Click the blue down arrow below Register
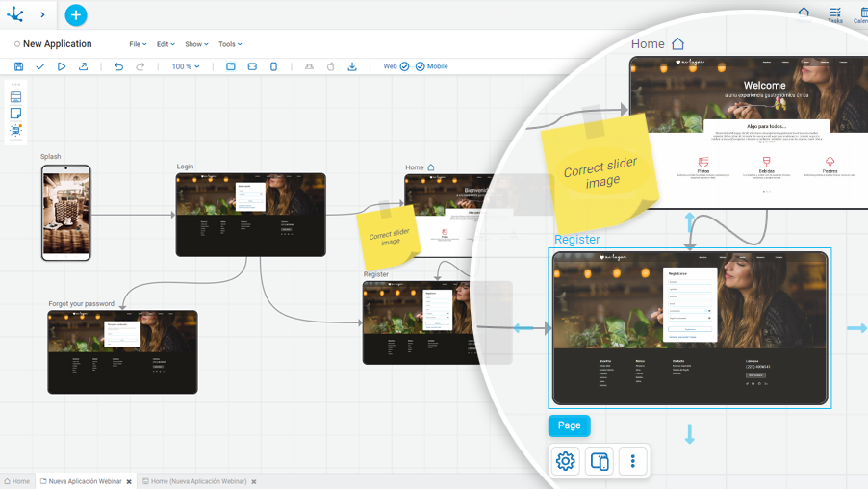This screenshot has width=868, height=489. pos(690,433)
